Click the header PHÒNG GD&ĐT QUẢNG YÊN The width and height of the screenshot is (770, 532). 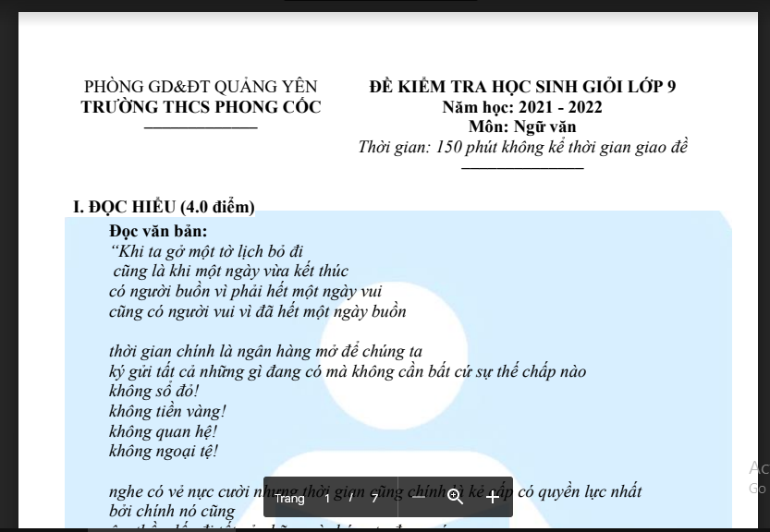tap(201, 86)
